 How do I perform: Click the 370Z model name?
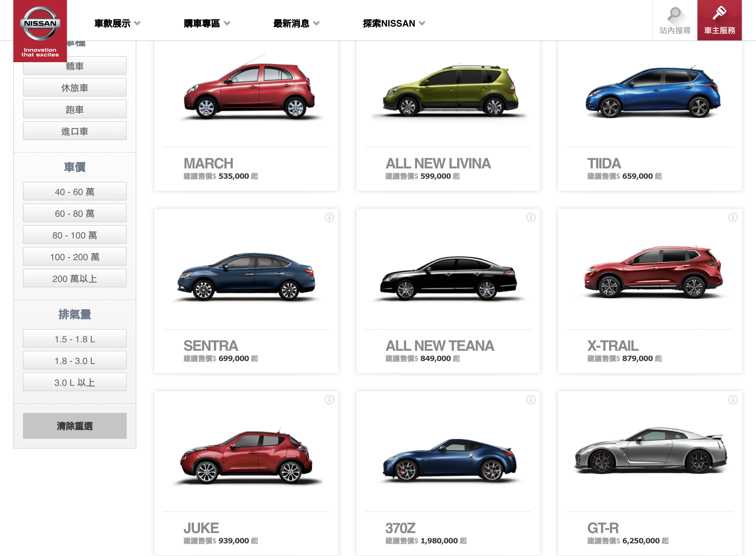point(400,528)
